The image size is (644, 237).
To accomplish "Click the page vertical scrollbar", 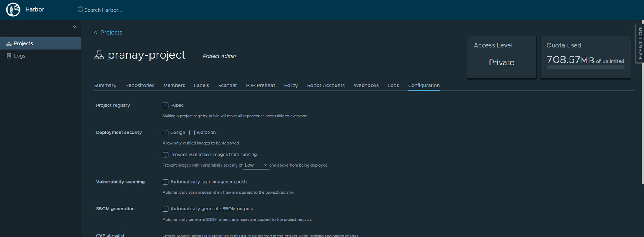I will click(x=642, y=102).
